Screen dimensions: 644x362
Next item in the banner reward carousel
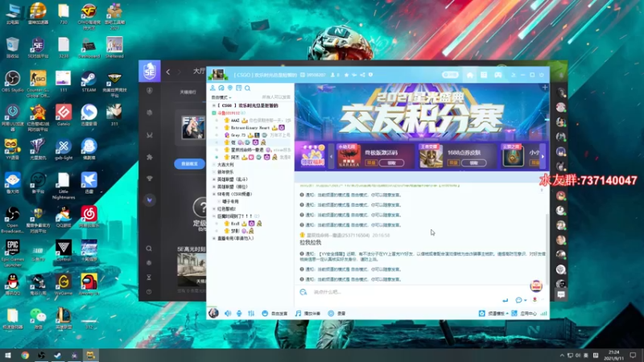pyautogui.click(x=543, y=156)
